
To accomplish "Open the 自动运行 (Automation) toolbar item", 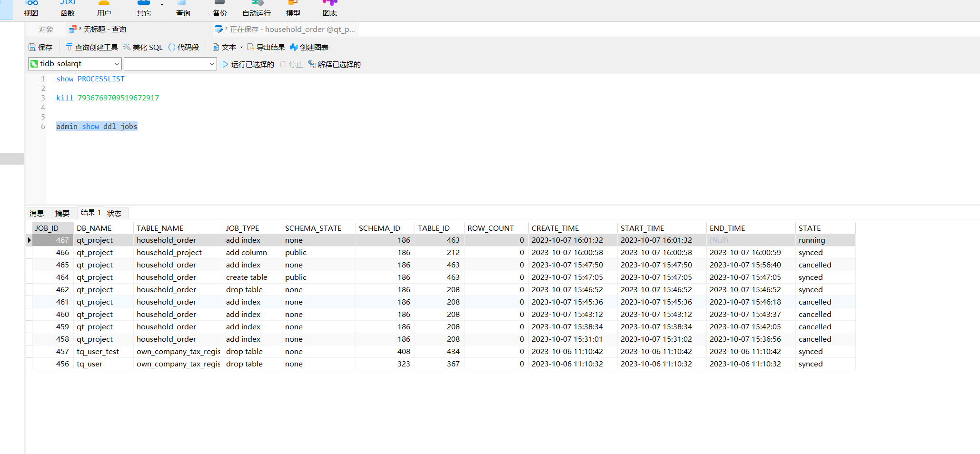I will [x=257, y=9].
